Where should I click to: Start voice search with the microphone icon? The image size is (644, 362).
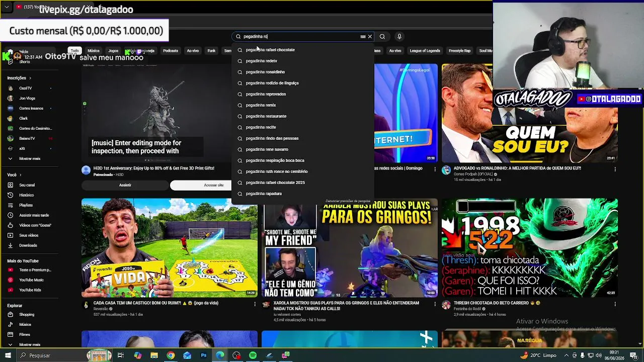tap(399, 37)
